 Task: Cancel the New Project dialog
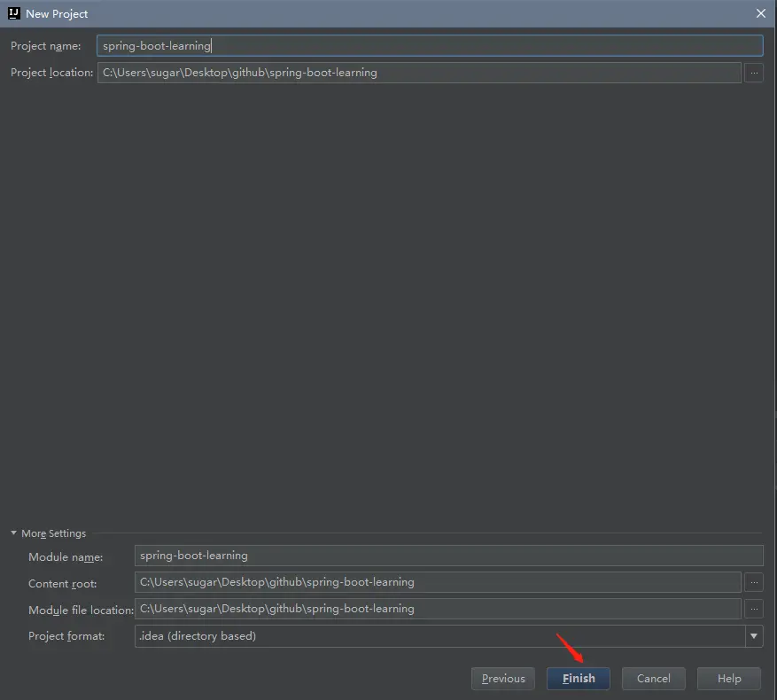[654, 678]
